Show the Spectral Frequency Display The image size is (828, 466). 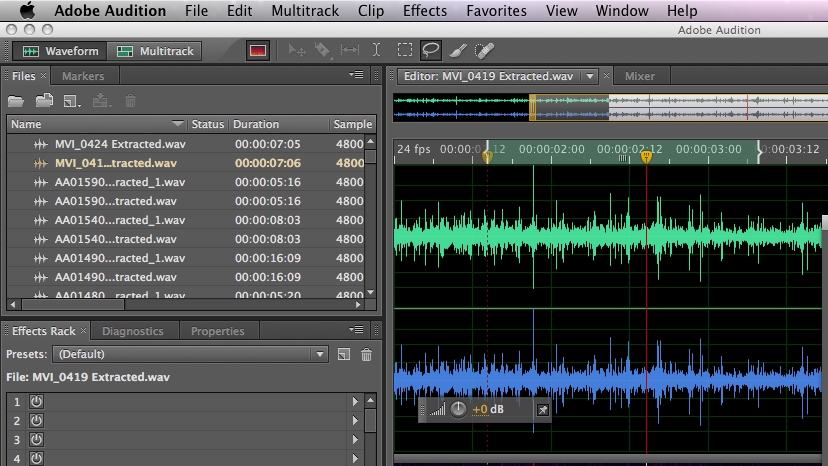pos(258,51)
